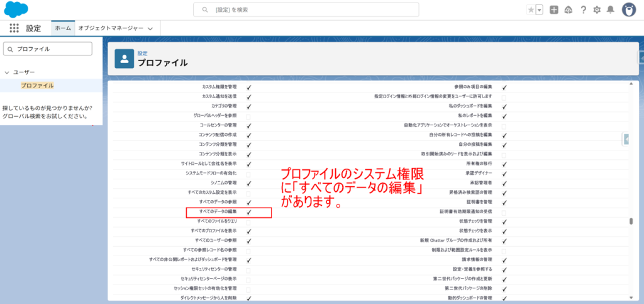The image size is (644, 304).
Task: Click the magnifier icon in quick find box
Action: coord(10,49)
